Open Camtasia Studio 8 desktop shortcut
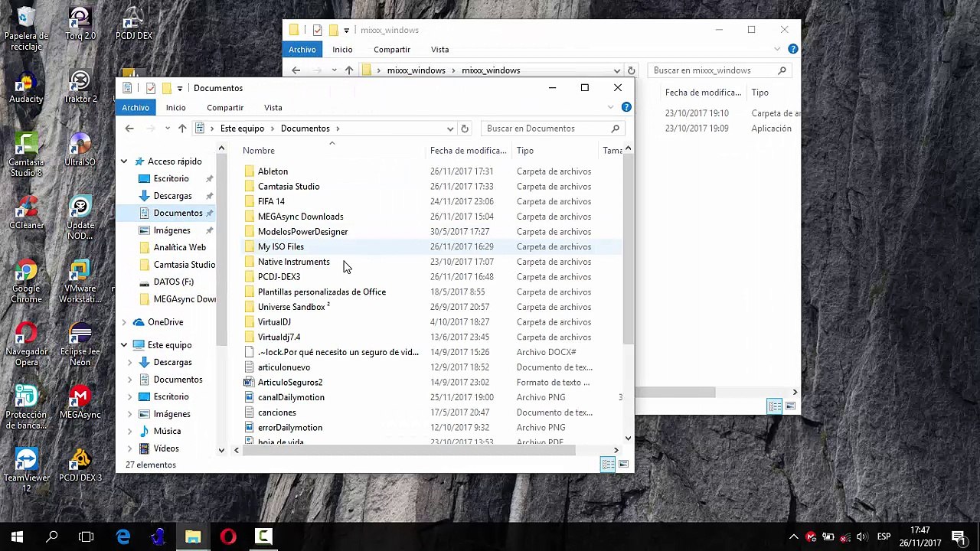This screenshot has height=551, width=980. click(x=26, y=155)
